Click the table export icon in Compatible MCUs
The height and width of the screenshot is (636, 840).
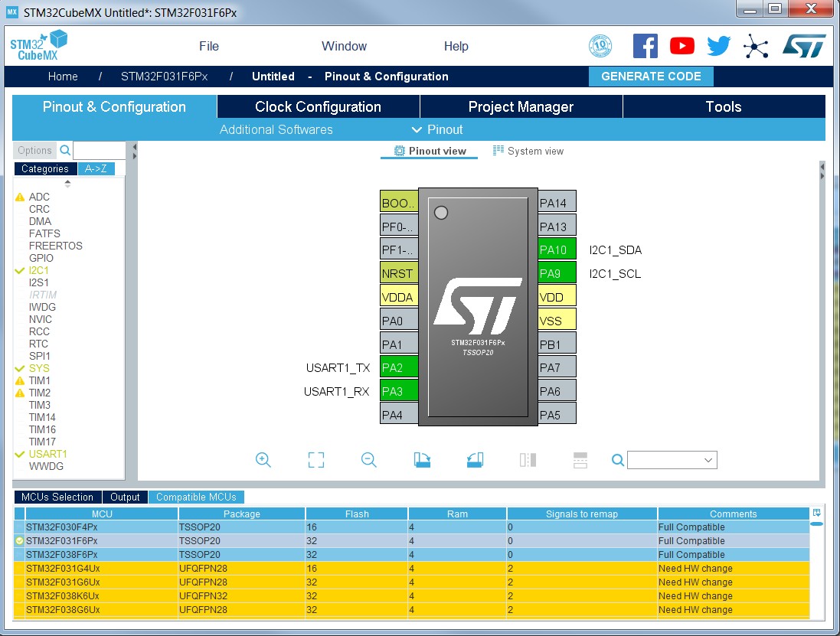coord(816,513)
